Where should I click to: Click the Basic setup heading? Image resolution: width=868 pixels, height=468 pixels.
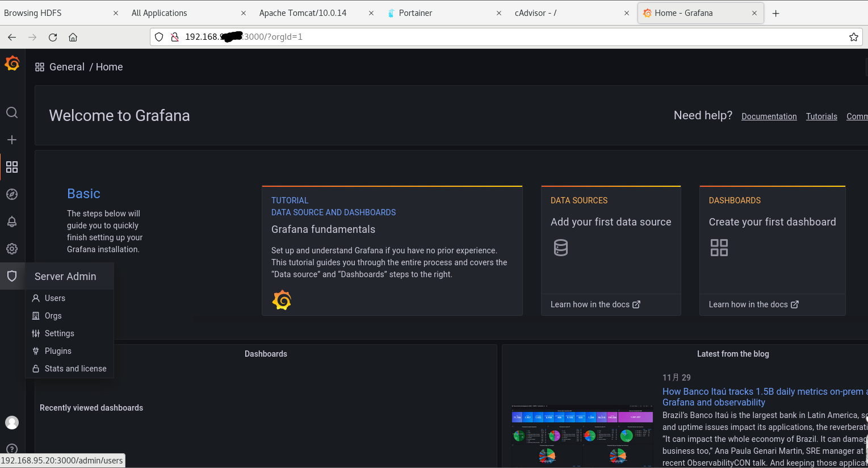click(x=83, y=194)
